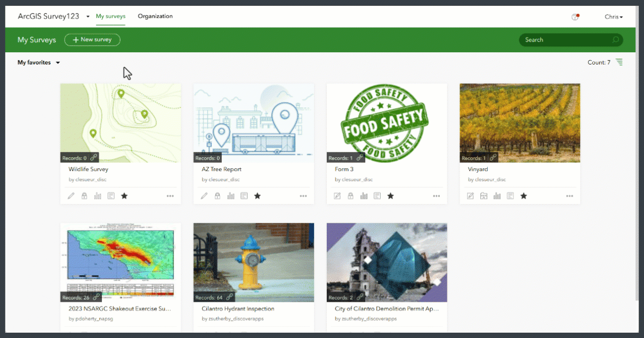Open Data icon on Vinyard card
This screenshot has width=644, height=338.
[x=511, y=196]
